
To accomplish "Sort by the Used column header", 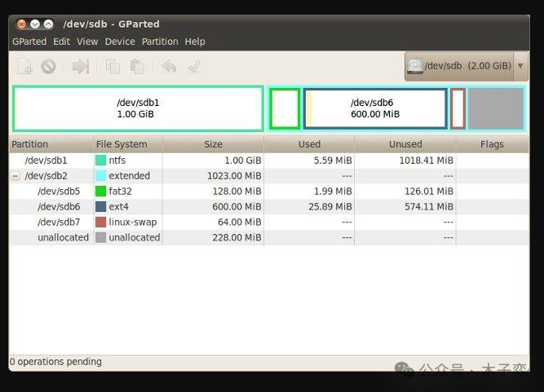I will pyautogui.click(x=309, y=144).
